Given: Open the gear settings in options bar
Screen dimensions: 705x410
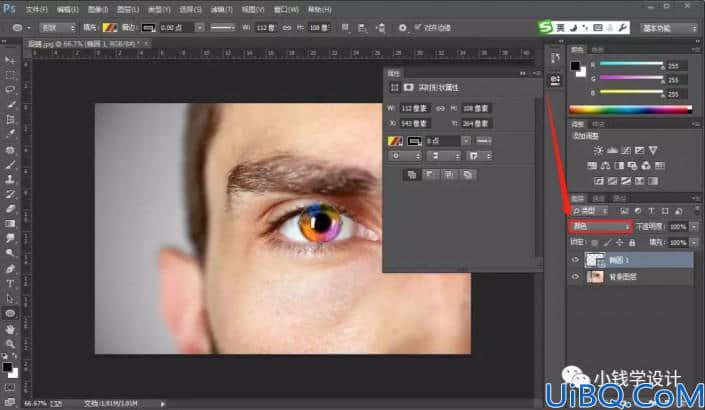Looking at the screenshot, I should (x=402, y=28).
